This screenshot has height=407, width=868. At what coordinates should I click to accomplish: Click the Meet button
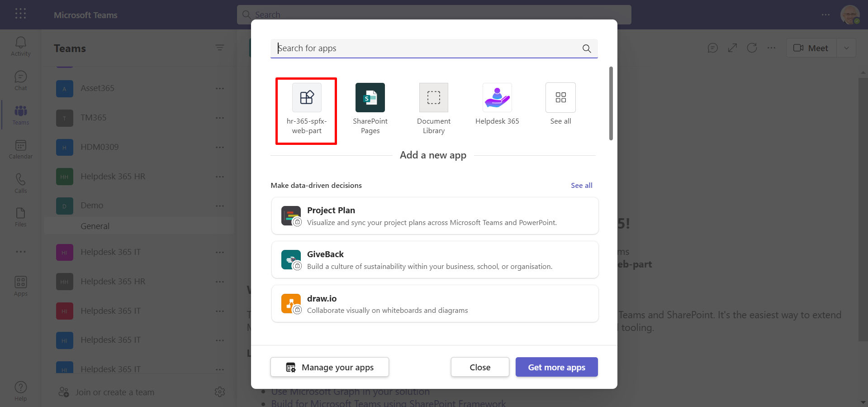811,48
